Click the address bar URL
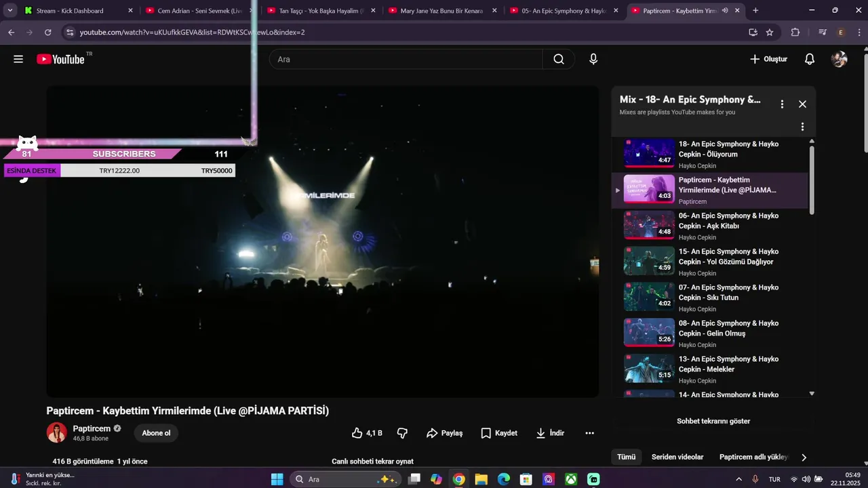Viewport: 868px width, 488px height. (192, 32)
